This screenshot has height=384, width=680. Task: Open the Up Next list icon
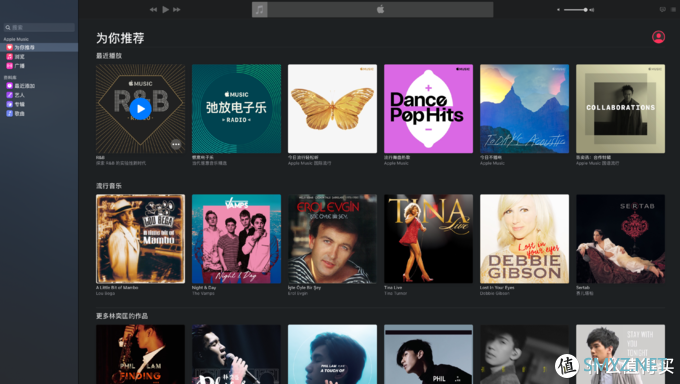click(673, 10)
